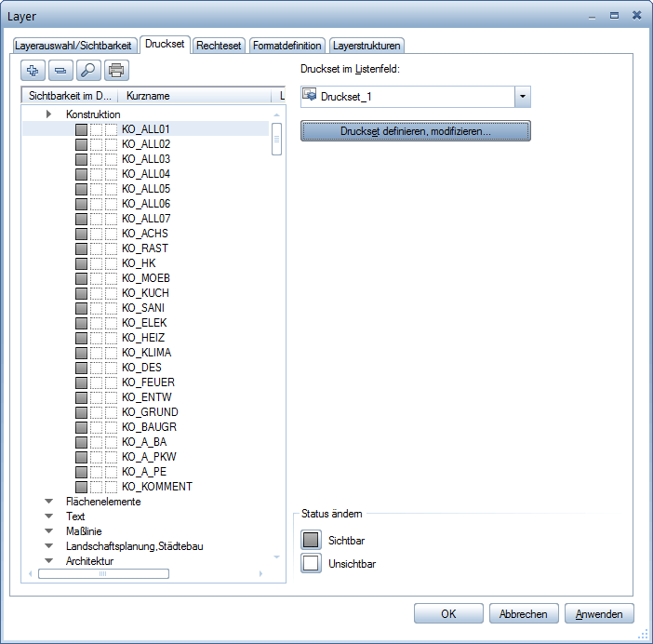The width and height of the screenshot is (653, 644).
Task: Select the KO_ALL05 layer row
Action: tap(146, 189)
